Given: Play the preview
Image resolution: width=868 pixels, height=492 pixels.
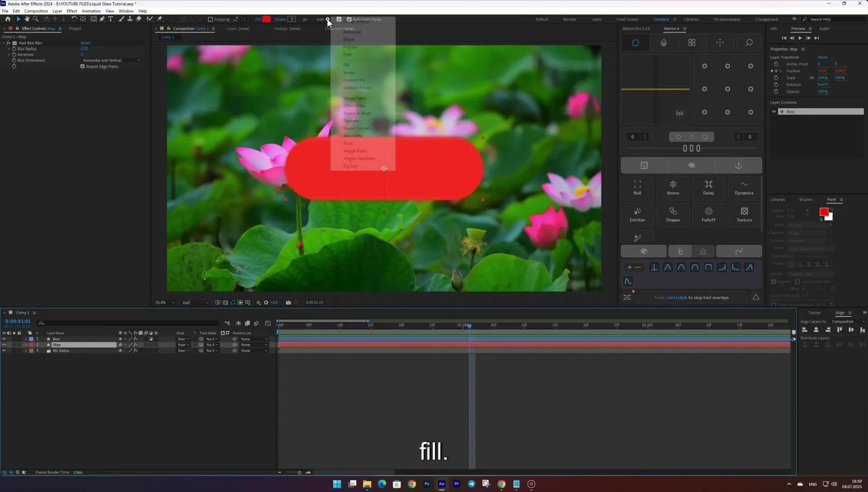Looking at the screenshot, I should coord(800,38).
